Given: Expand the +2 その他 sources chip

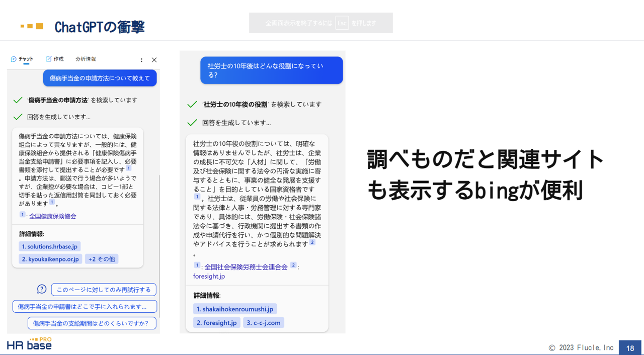Looking at the screenshot, I should pos(102,259).
